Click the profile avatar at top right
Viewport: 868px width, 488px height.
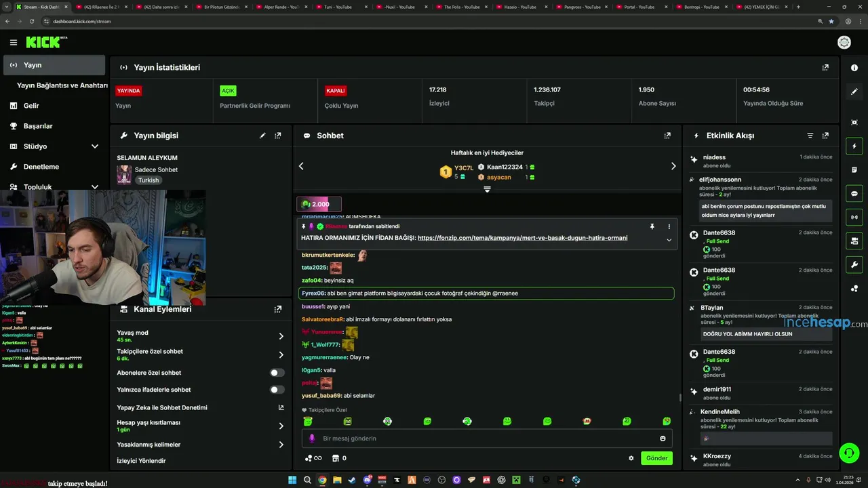pyautogui.click(x=844, y=43)
